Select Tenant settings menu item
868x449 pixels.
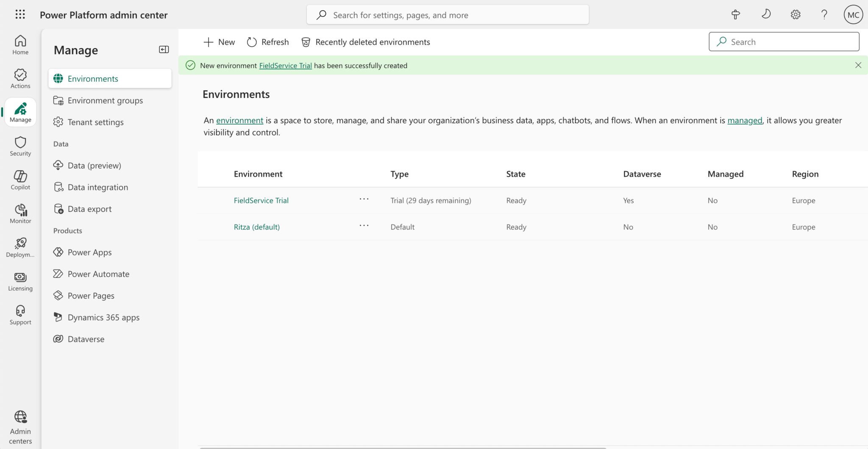pos(95,122)
